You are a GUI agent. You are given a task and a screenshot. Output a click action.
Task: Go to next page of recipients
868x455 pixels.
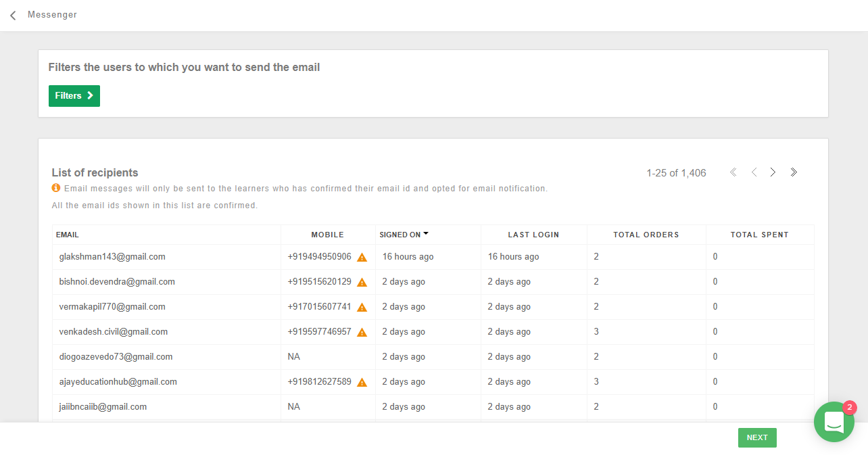tap(773, 172)
